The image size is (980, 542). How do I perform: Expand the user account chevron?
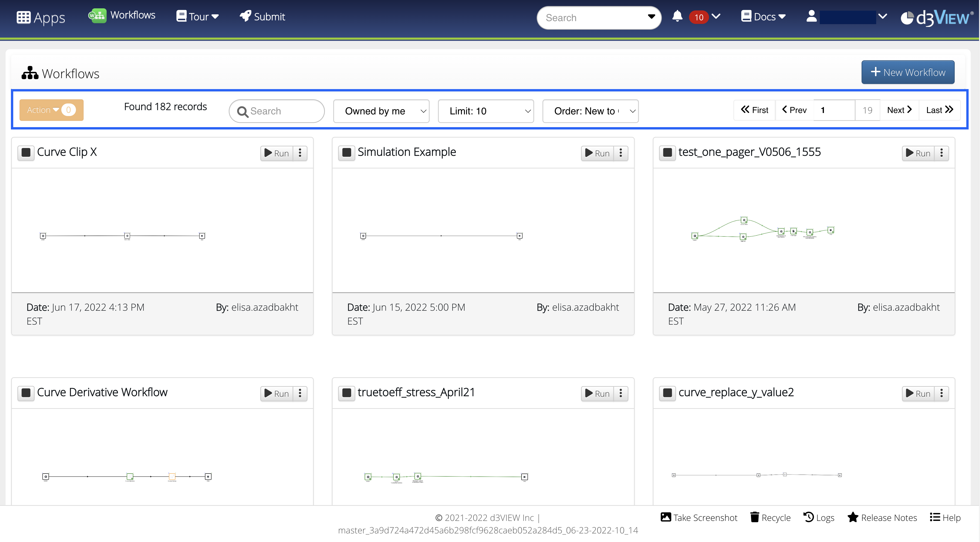click(883, 16)
